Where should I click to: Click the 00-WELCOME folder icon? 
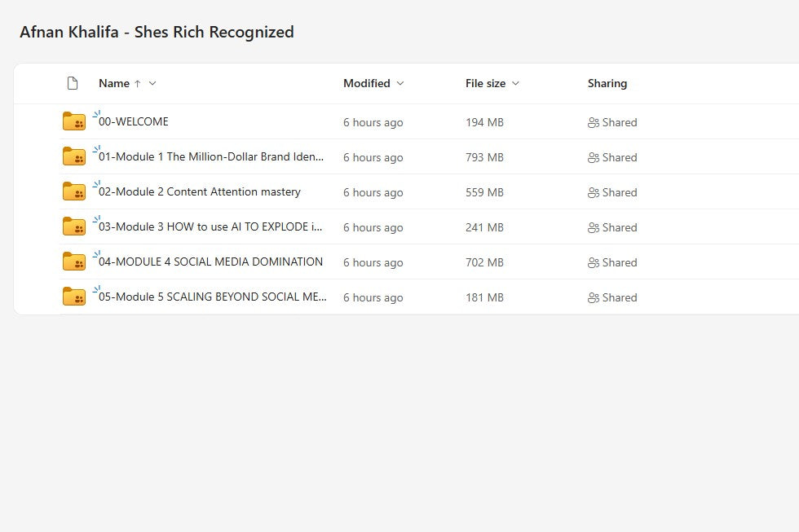(74, 121)
